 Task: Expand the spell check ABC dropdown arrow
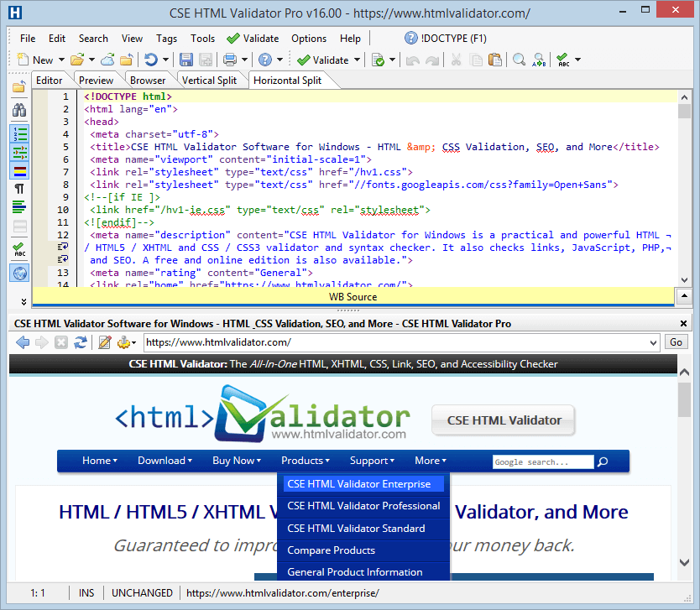(577, 60)
